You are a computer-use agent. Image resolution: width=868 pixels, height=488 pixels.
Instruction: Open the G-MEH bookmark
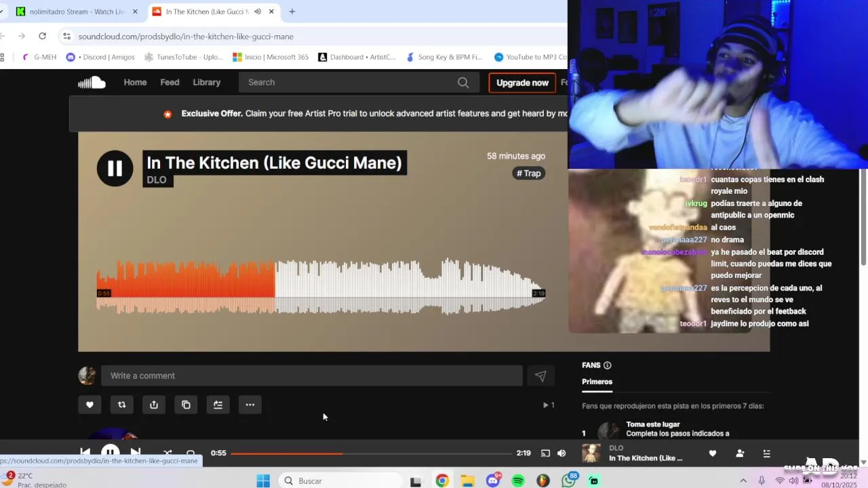(39, 57)
